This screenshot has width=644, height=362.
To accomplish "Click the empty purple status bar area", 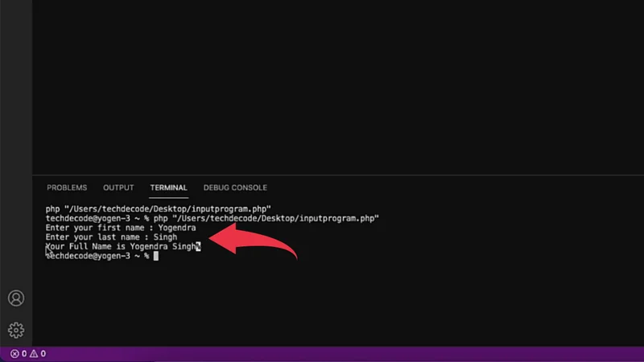I will [x=338, y=354].
